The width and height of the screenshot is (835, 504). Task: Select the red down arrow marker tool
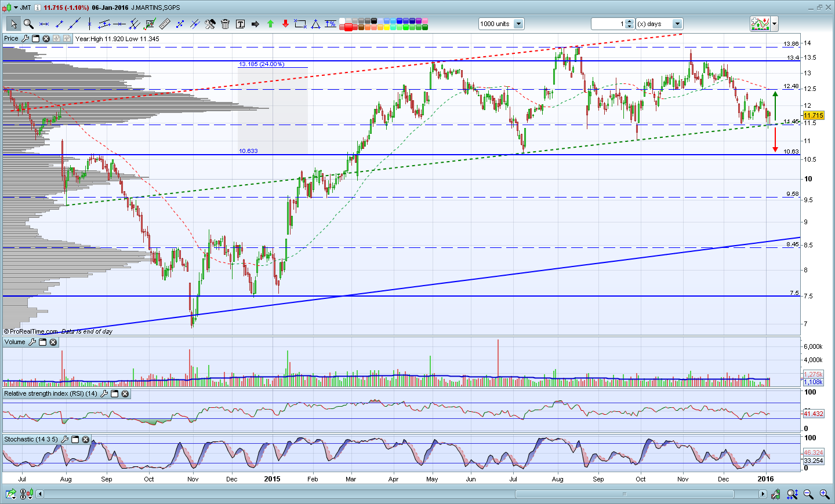coord(285,24)
